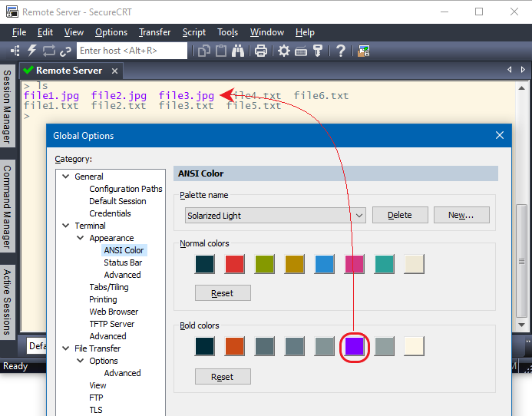Open the Script menu

click(x=194, y=32)
